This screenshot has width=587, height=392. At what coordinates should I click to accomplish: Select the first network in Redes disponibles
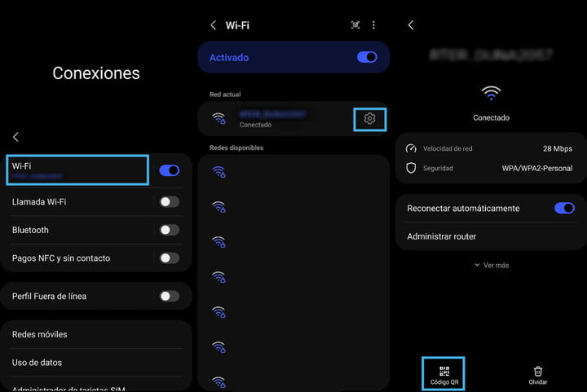(x=293, y=172)
